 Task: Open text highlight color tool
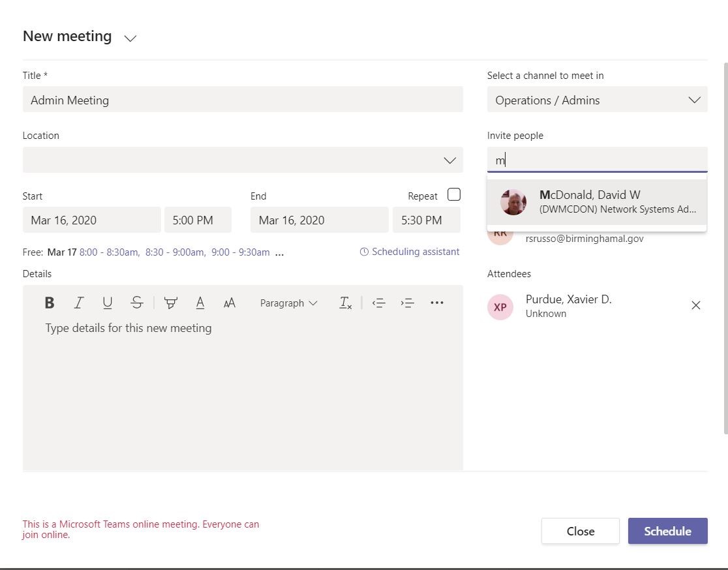point(171,303)
